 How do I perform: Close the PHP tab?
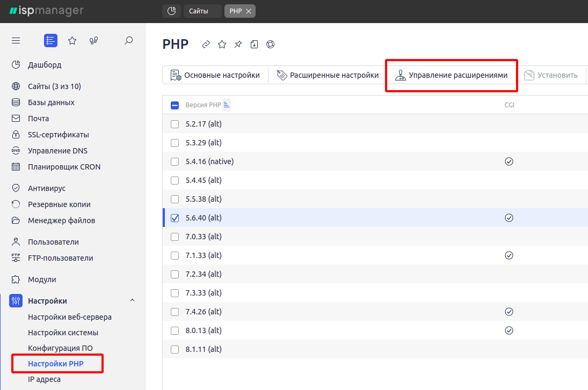(x=249, y=11)
